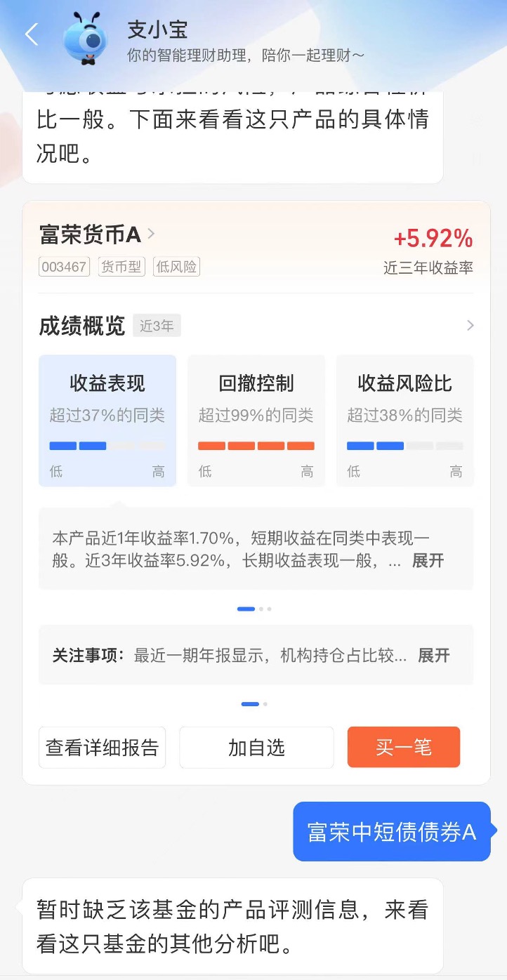507x980 pixels.
Task: Tap the 支小宝 robot avatar
Action: (88, 39)
